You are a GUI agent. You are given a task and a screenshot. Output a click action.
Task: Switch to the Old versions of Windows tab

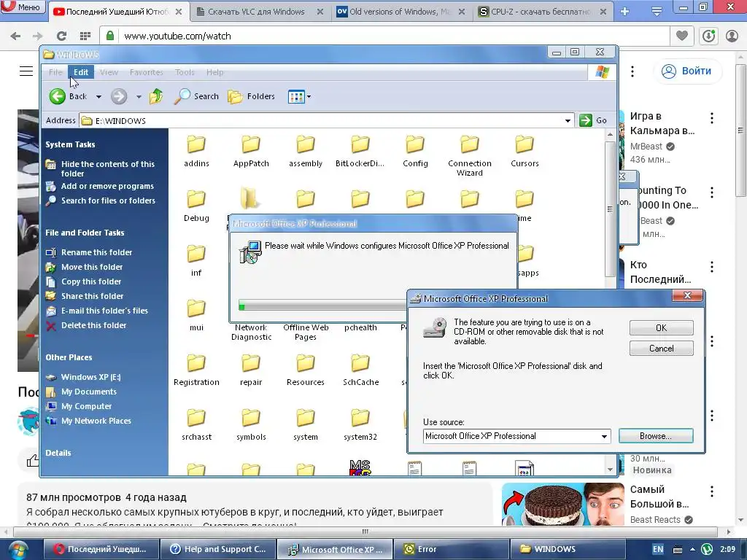[x=400, y=12]
